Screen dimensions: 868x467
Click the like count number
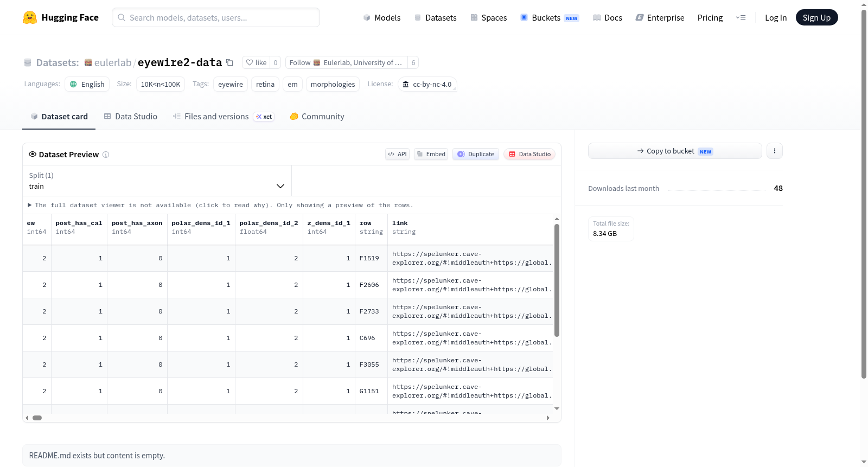click(276, 62)
